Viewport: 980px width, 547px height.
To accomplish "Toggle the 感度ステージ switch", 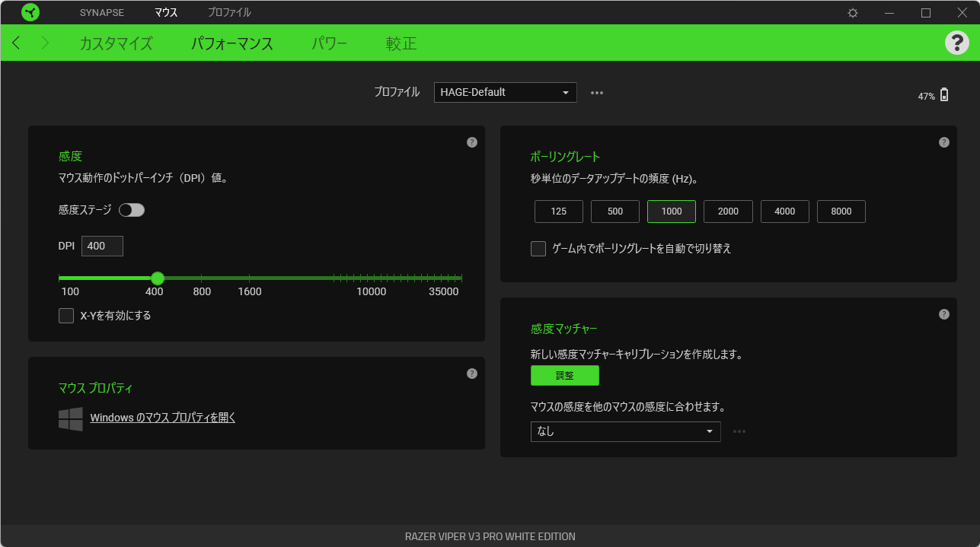I will tap(132, 210).
